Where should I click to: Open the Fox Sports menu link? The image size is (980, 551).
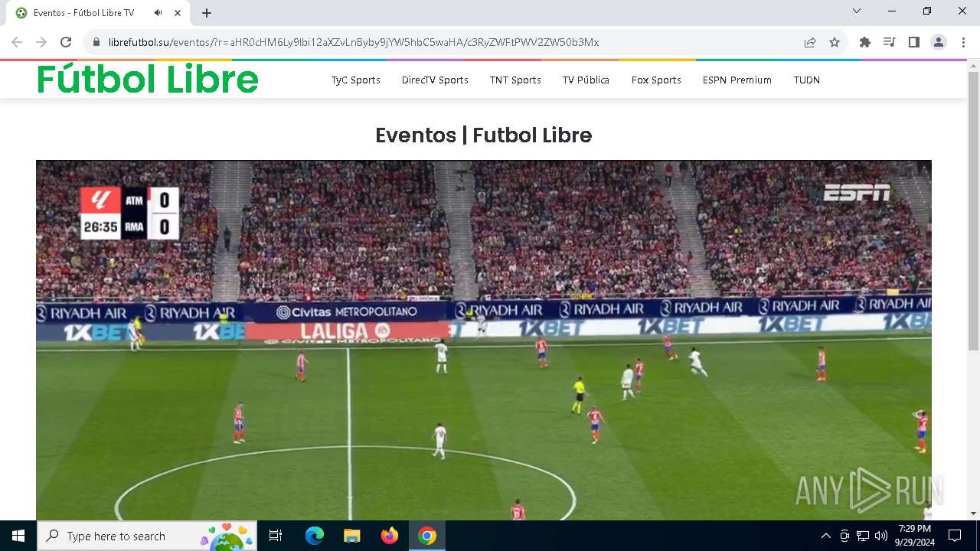656,80
